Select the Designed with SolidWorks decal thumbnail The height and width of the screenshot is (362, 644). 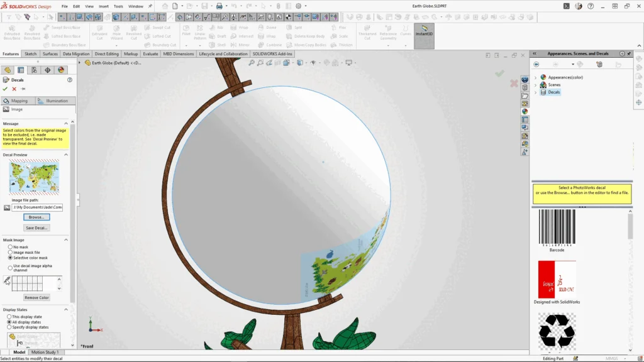click(557, 280)
